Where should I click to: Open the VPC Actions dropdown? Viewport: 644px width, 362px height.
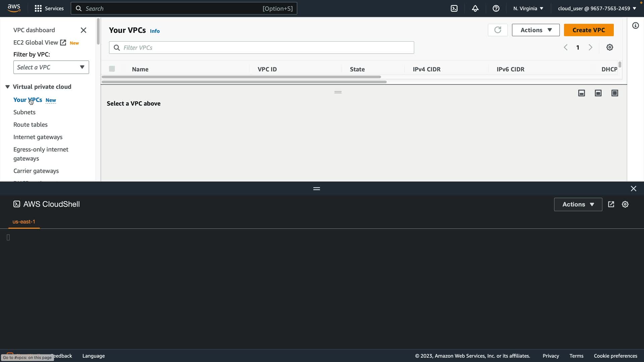point(535,30)
